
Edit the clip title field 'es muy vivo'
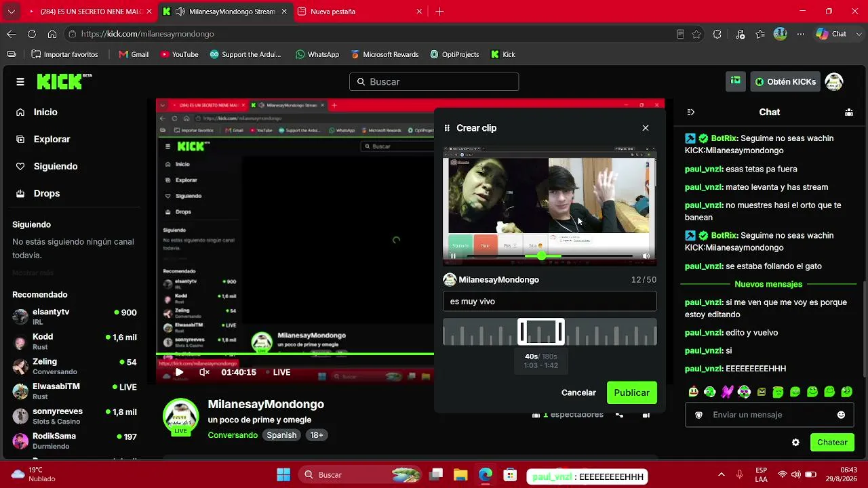click(x=549, y=302)
